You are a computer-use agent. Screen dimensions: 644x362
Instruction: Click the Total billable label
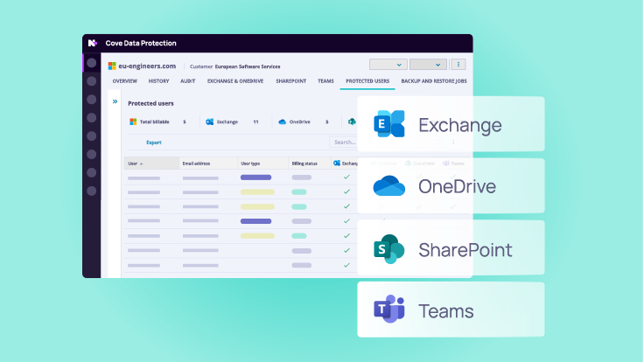154,122
